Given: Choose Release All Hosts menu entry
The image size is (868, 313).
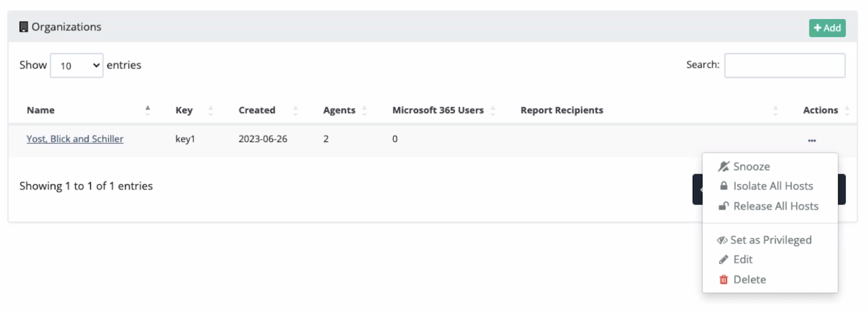Looking at the screenshot, I should [775, 206].
